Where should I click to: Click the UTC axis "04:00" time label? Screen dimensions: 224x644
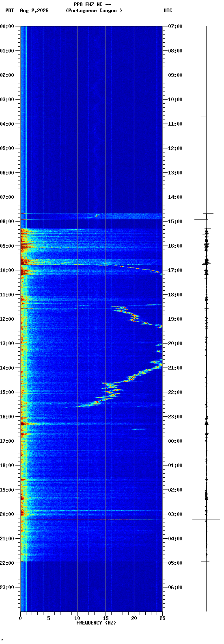pyautogui.click(x=175, y=539)
